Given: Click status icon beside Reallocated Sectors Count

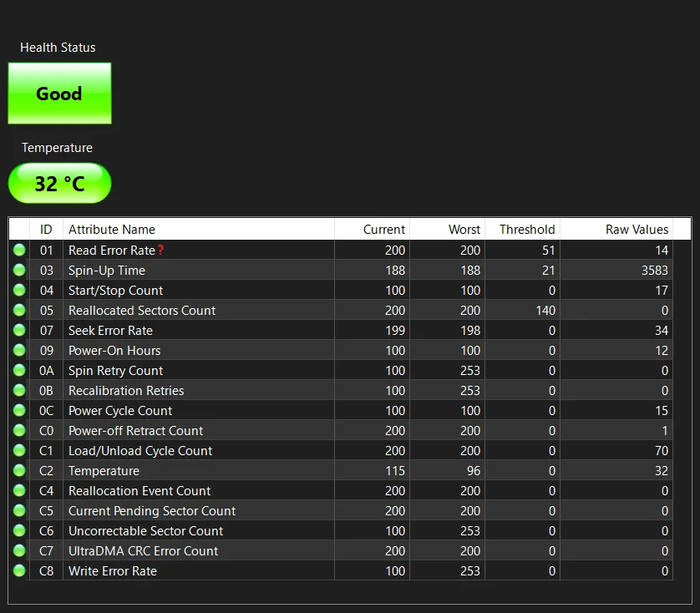Looking at the screenshot, I should coord(19,310).
